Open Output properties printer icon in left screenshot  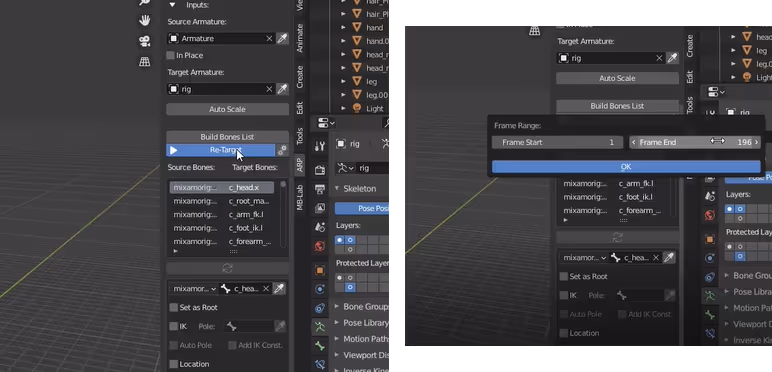(320, 189)
